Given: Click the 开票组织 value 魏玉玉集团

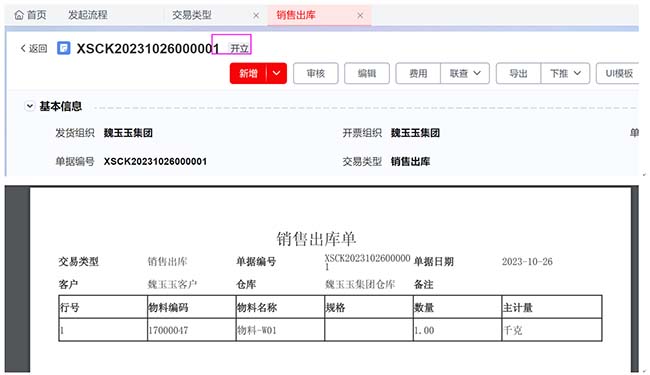Looking at the screenshot, I should pos(415,133).
